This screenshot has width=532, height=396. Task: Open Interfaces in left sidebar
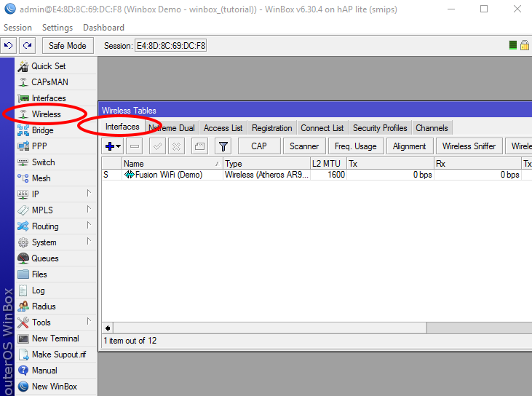coord(56,98)
